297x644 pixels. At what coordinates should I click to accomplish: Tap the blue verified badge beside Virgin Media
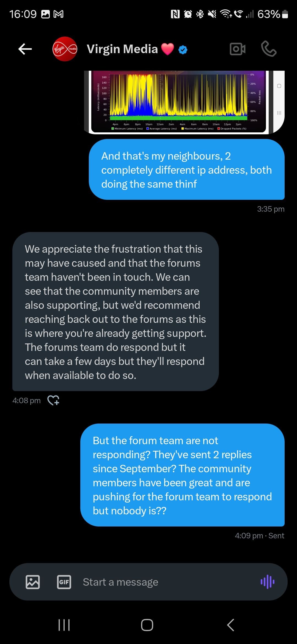click(x=183, y=50)
